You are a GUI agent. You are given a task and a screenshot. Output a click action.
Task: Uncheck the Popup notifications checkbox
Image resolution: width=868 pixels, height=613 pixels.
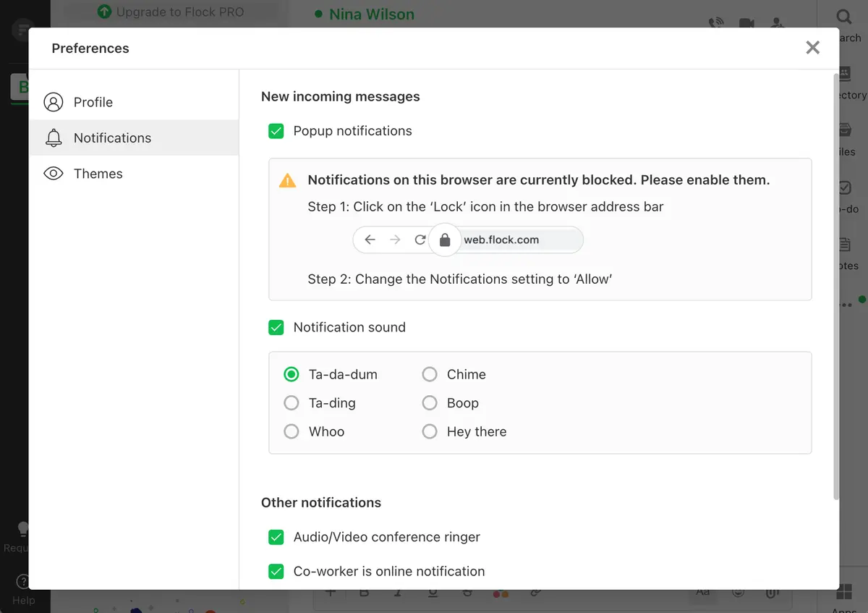click(276, 131)
